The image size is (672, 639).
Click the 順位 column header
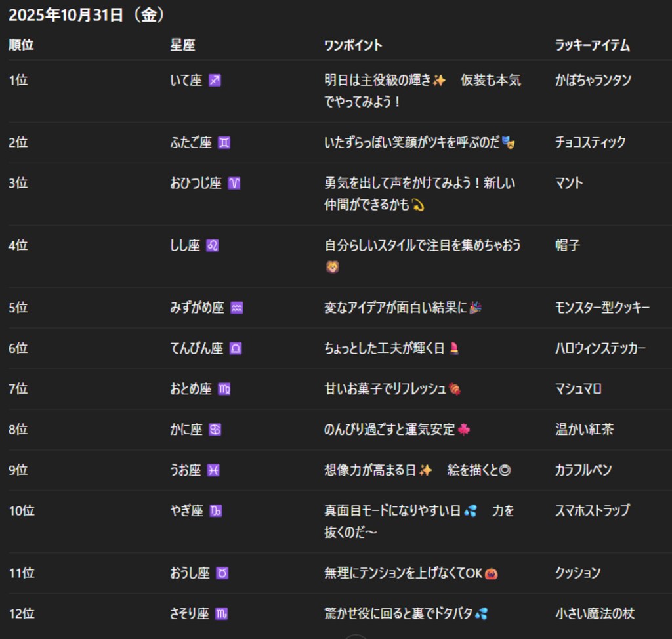coord(18,45)
